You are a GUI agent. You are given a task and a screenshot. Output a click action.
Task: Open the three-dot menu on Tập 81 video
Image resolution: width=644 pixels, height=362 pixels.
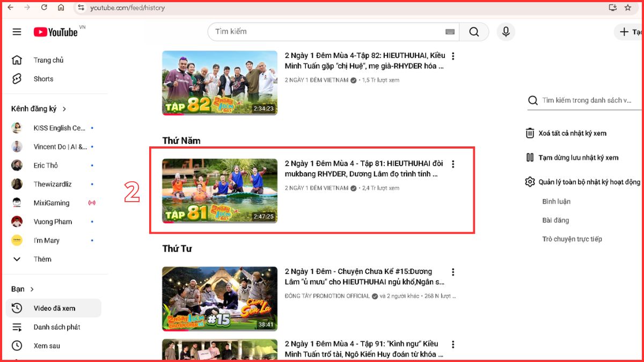[x=453, y=164]
